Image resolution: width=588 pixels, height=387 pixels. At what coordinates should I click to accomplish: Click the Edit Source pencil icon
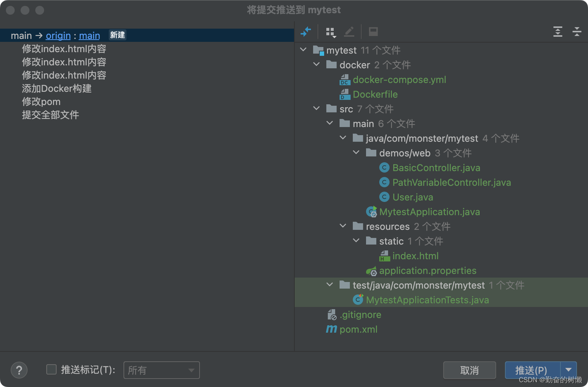click(x=349, y=32)
